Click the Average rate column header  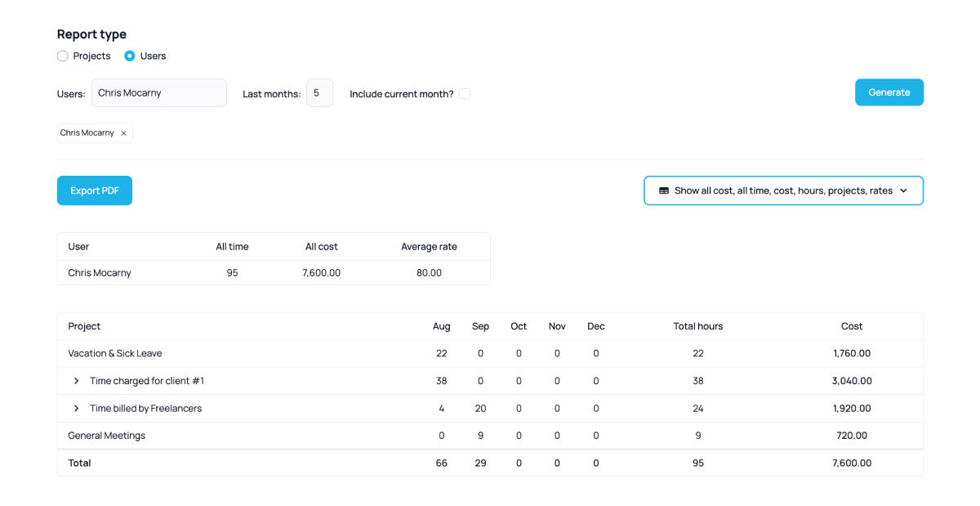point(429,247)
